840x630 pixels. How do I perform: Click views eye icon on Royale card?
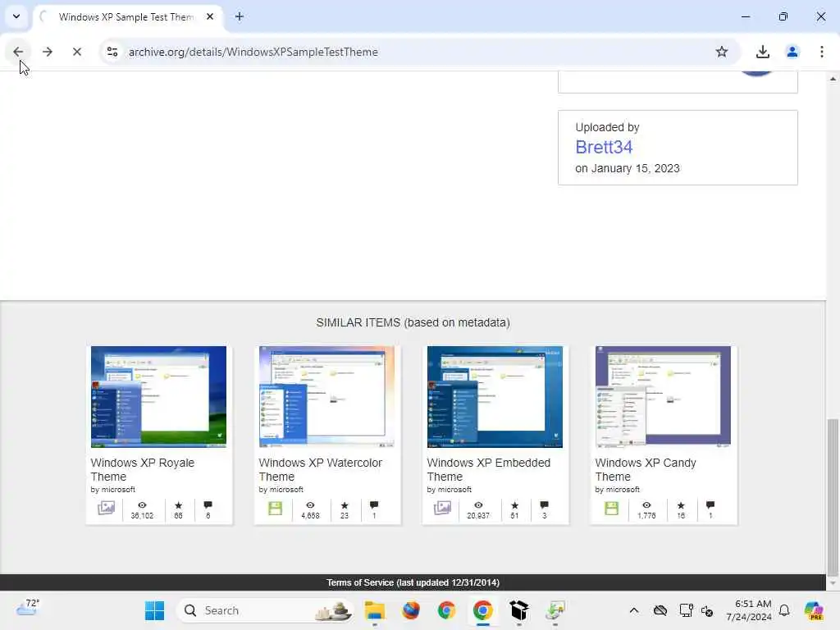click(142, 505)
